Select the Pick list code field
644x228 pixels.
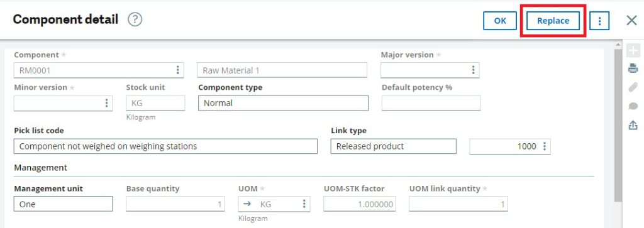(165, 146)
